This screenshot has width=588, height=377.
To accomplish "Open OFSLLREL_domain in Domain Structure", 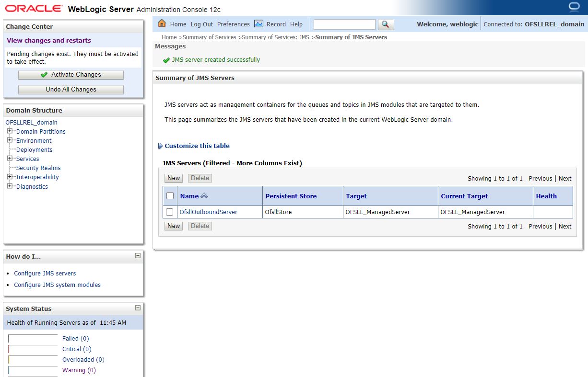I will [x=32, y=123].
